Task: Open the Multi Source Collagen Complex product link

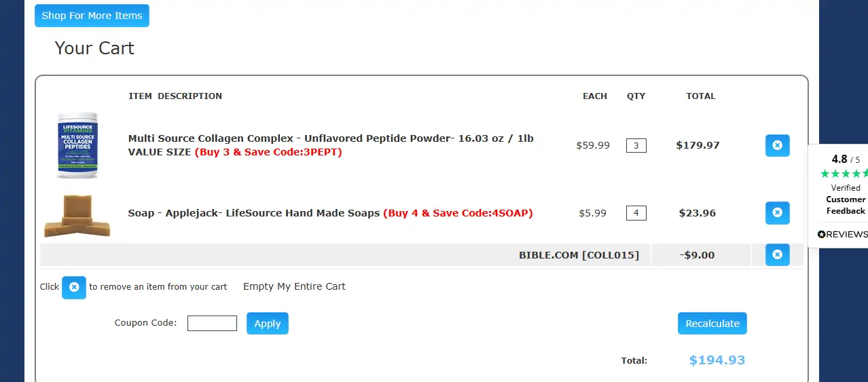Action: 331,138
